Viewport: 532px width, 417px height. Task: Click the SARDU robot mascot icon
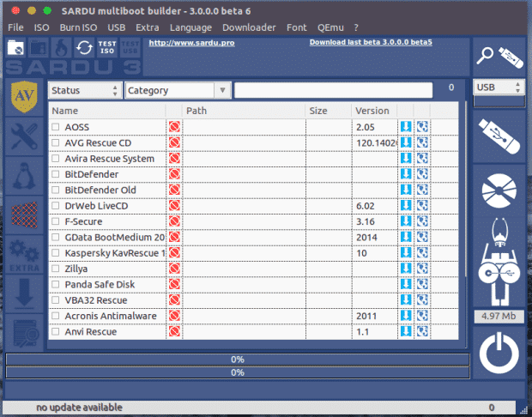499,262
